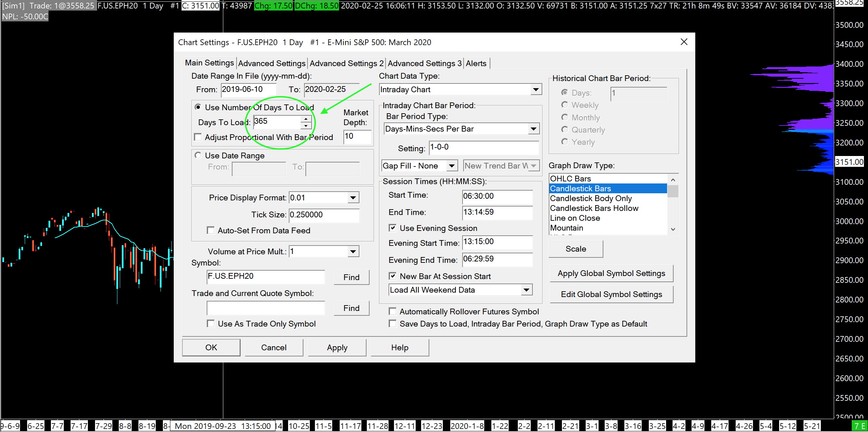Click Find button next to Symbol
868x432 pixels.
pos(351,277)
